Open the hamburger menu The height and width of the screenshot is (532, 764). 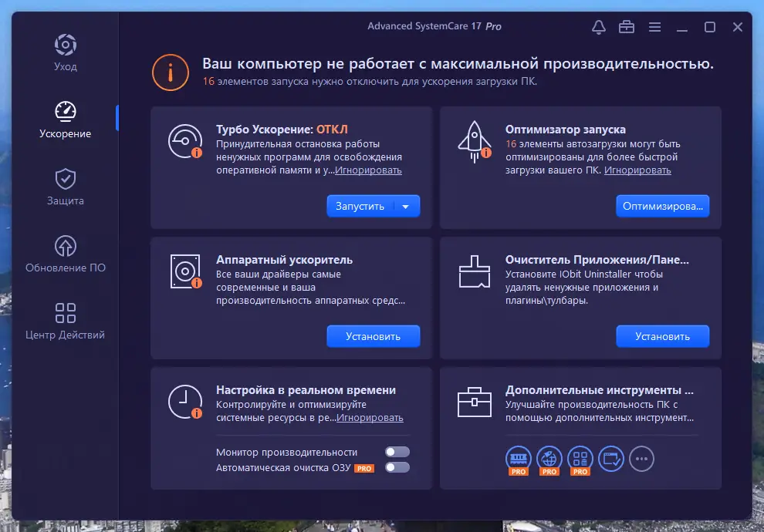[x=654, y=26]
